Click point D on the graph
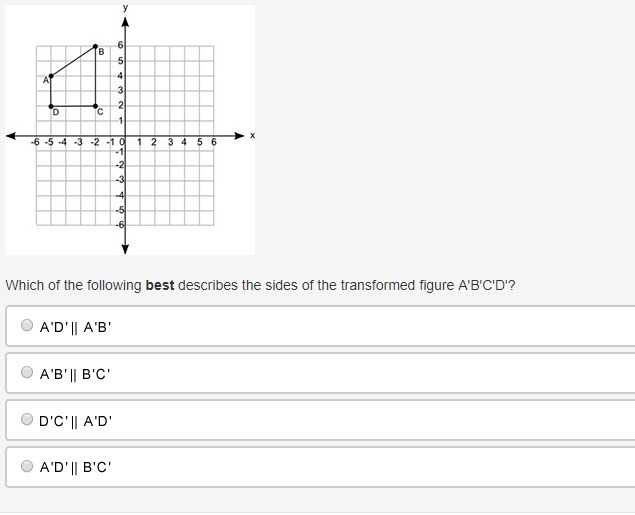Image resolution: width=635 pixels, height=515 pixels. click(x=51, y=106)
